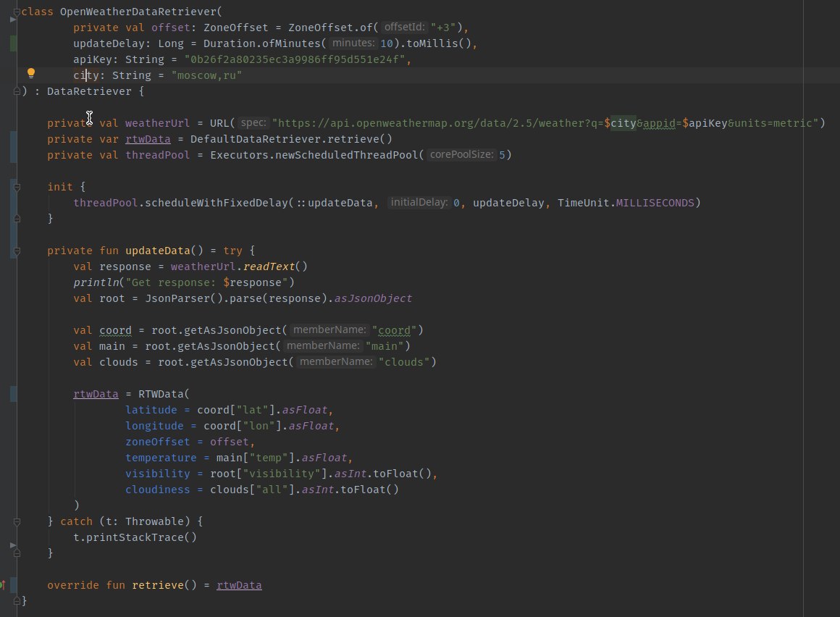Click fold end marker of init block
This screenshot has height=617, width=840.
(17, 219)
